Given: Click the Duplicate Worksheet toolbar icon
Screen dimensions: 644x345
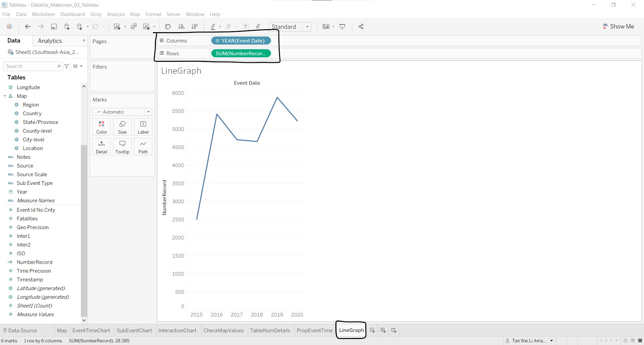Looking at the screenshot, I should click(133, 27).
